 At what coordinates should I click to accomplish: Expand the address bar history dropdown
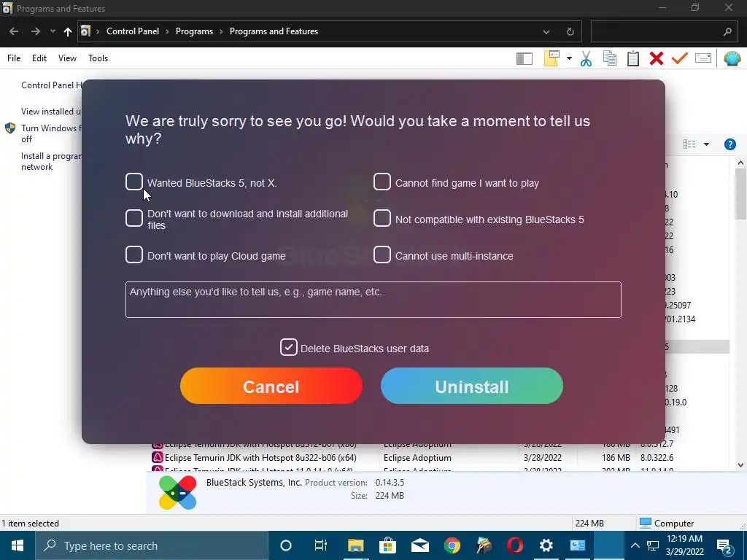point(546,32)
